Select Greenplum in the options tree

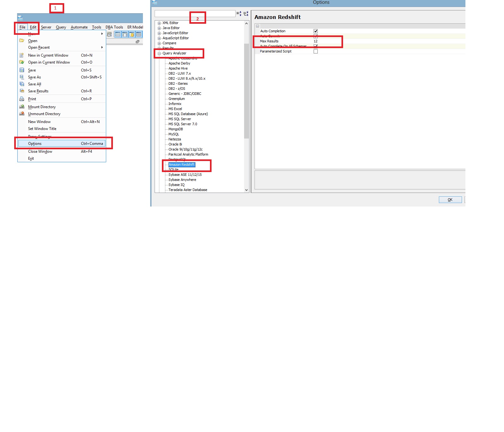tap(176, 99)
